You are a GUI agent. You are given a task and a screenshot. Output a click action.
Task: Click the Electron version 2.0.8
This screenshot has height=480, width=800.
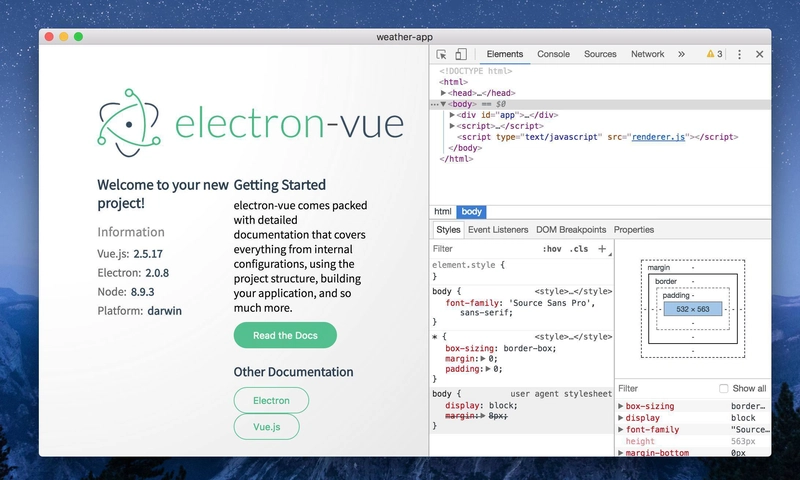[x=157, y=273]
